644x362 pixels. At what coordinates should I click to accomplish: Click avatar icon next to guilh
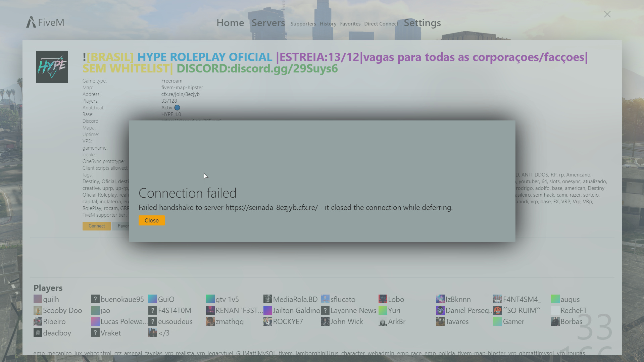pos(38,299)
